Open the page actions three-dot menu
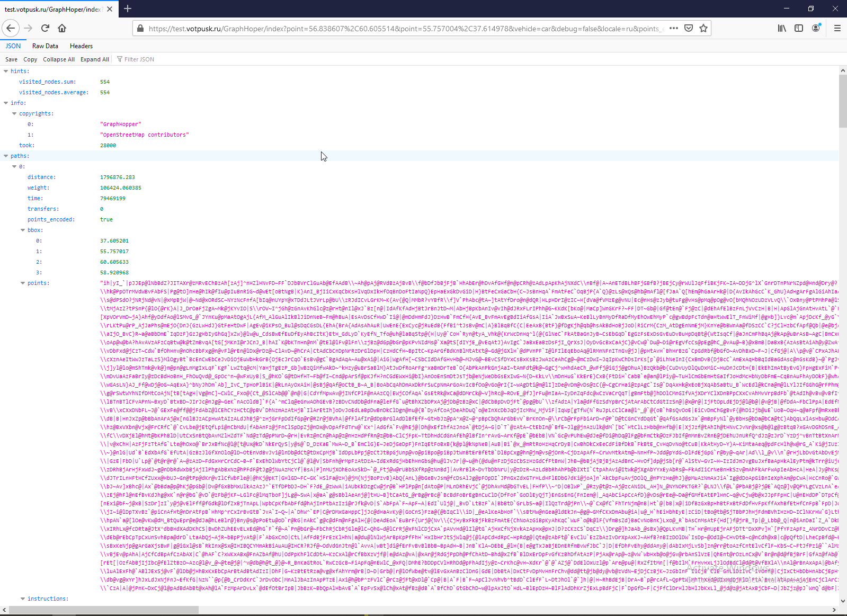The width and height of the screenshot is (847, 616). click(674, 29)
